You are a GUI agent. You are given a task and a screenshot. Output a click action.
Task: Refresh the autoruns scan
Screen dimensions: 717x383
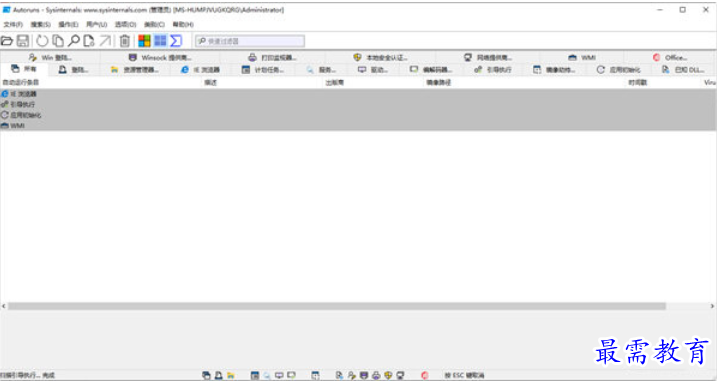[42, 41]
